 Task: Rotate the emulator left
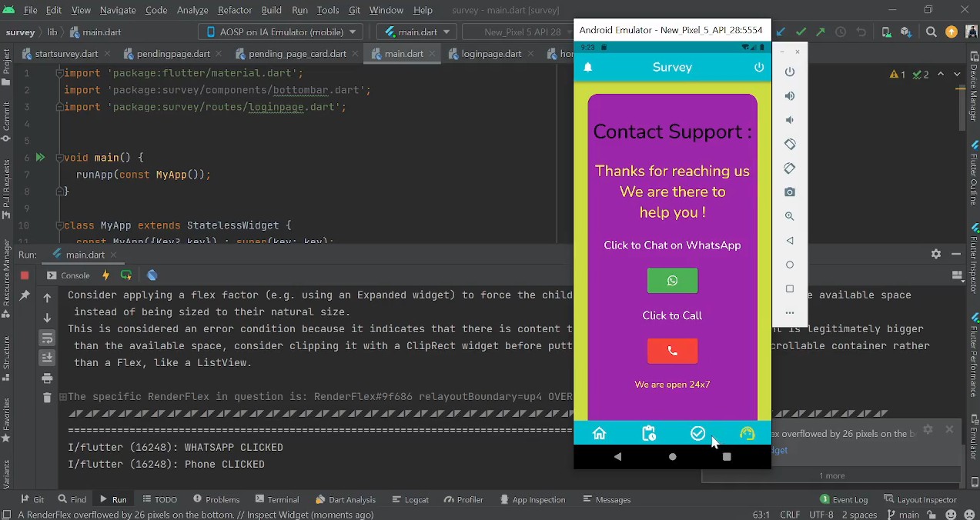coord(790,144)
